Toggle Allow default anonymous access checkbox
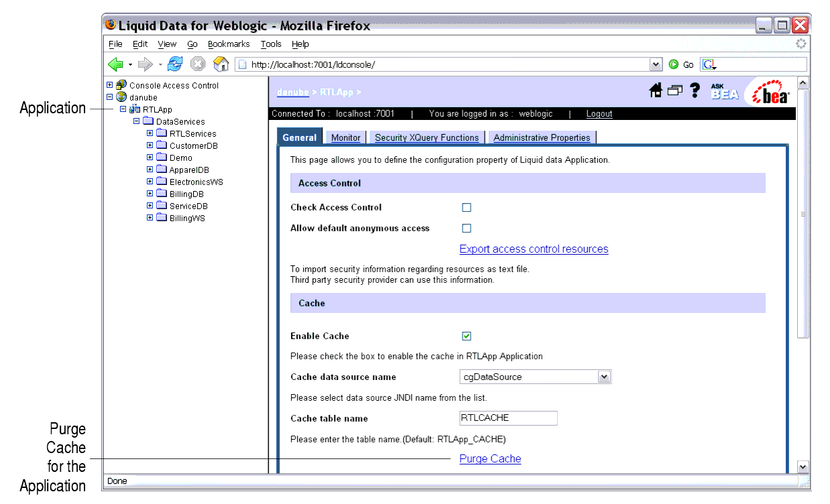The height and width of the screenshot is (504, 830). pyautogui.click(x=467, y=229)
